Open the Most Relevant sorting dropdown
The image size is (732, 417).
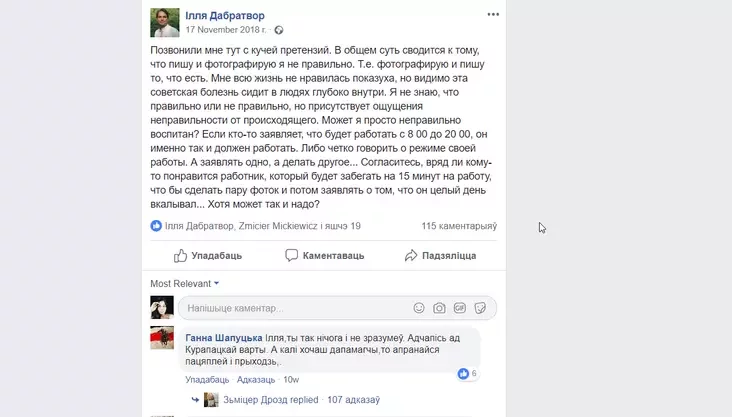184,284
